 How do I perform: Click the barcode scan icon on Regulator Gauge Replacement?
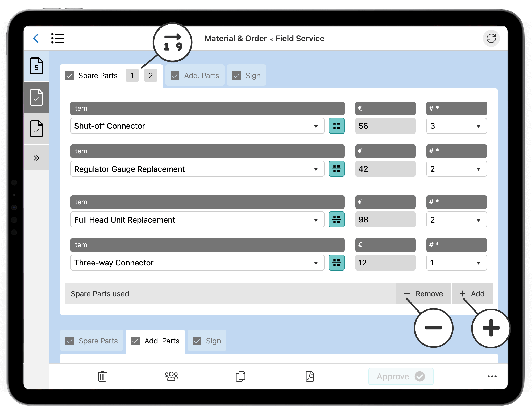coord(336,169)
